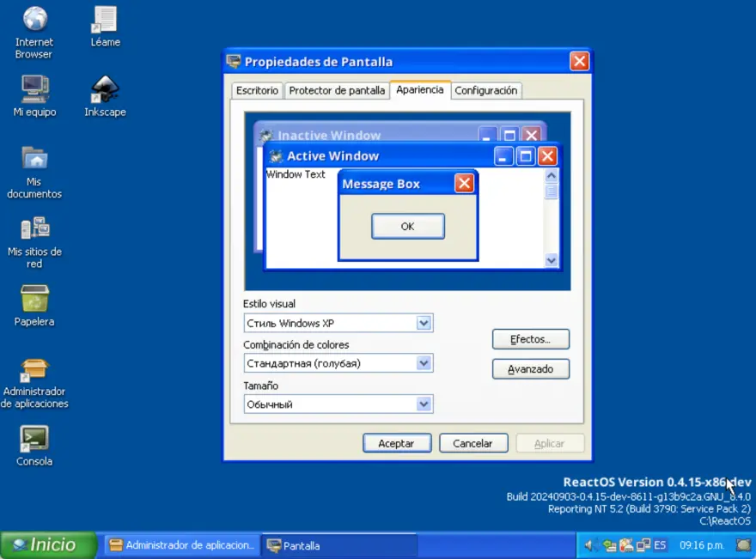Launch the Consola desktop shortcut
Image resolution: width=756 pixels, height=559 pixels.
[34, 446]
